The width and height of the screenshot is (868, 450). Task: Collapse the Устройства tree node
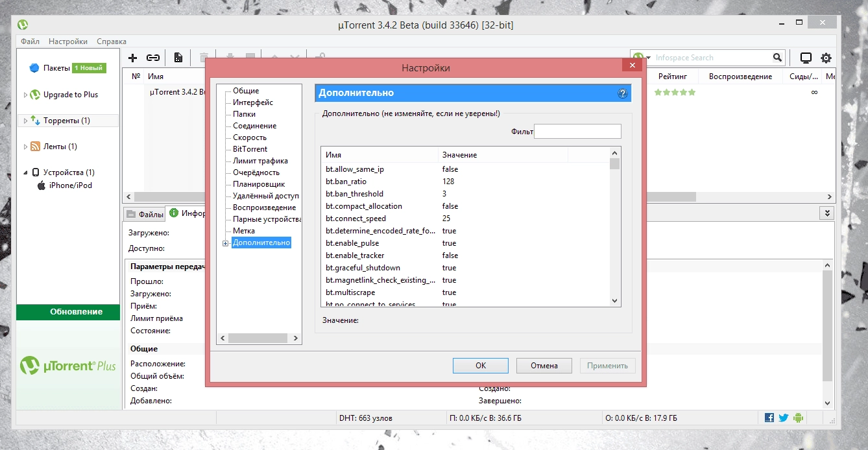pyautogui.click(x=26, y=172)
